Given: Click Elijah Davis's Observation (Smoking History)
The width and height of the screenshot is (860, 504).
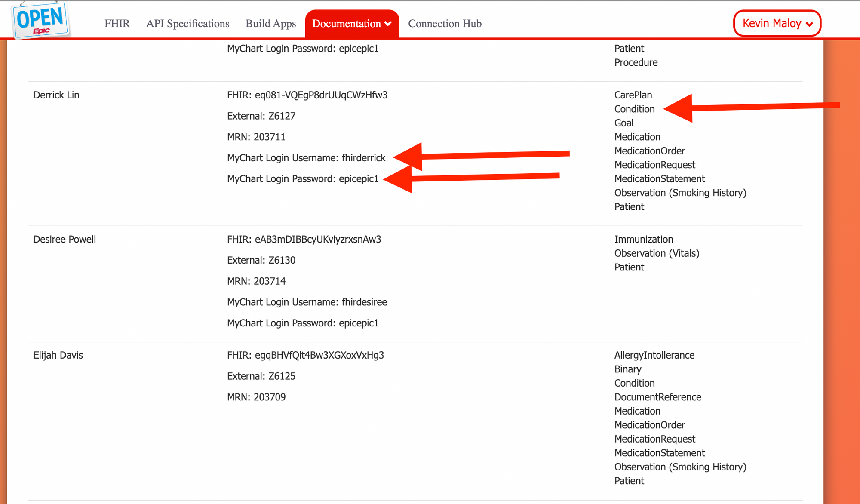Looking at the screenshot, I should [x=680, y=467].
